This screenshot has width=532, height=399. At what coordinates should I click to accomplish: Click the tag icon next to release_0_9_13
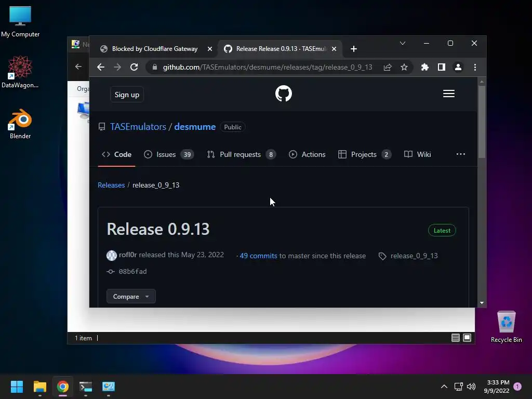[x=382, y=256]
